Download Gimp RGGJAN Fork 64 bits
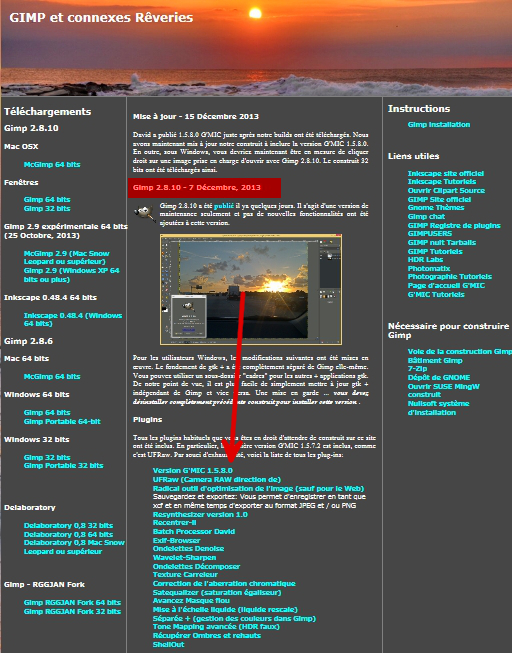512x653 pixels. click(x=72, y=603)
